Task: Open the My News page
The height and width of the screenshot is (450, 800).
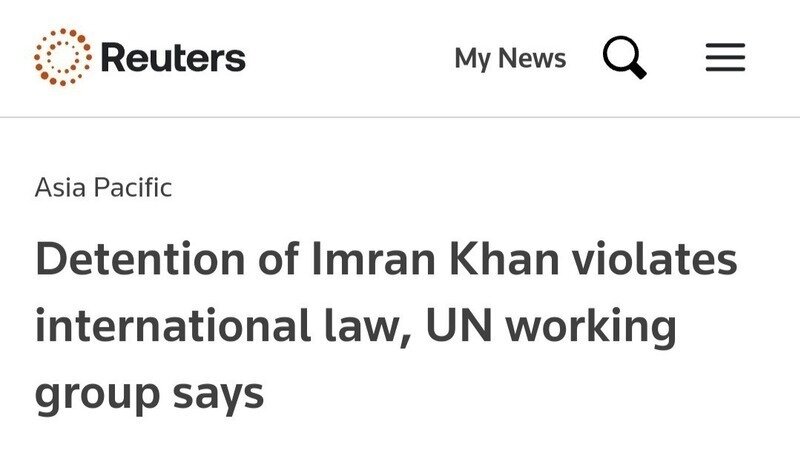Action: [510, 59]
